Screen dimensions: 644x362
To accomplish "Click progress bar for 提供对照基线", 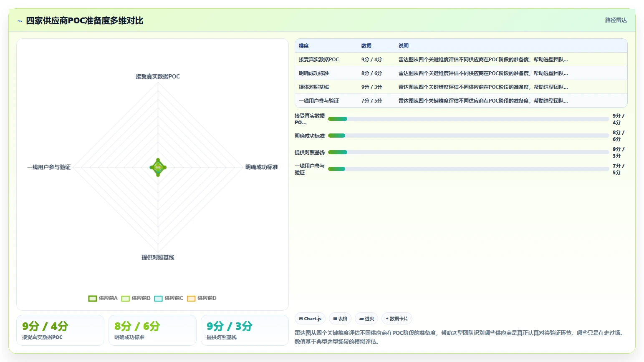I will click(x=469, y=152).
